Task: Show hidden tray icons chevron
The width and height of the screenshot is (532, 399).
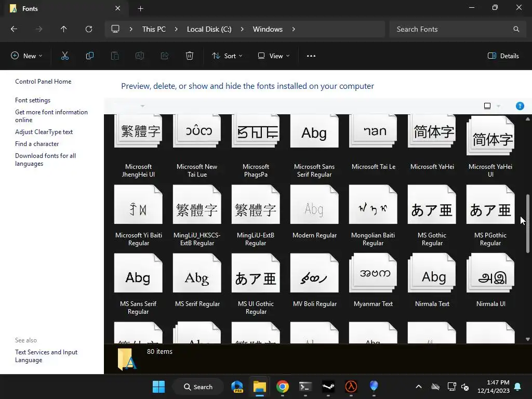Action: click(x=419, y=387)
